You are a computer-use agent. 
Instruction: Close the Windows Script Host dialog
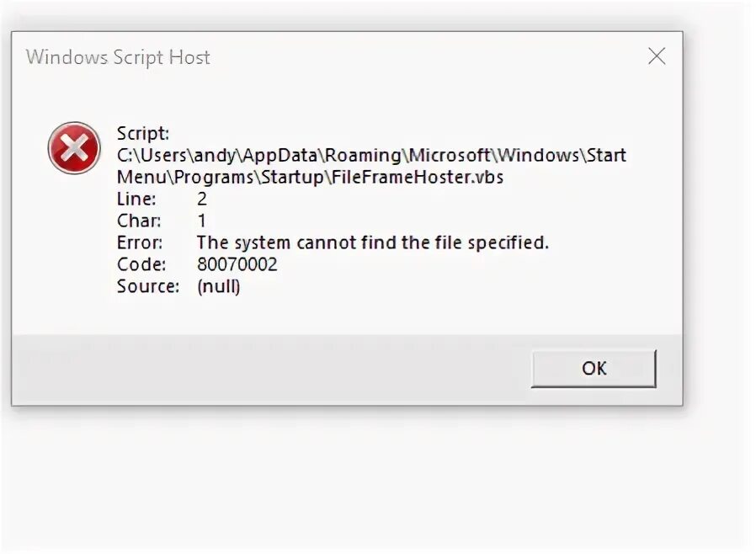click(x=657, y=56)
